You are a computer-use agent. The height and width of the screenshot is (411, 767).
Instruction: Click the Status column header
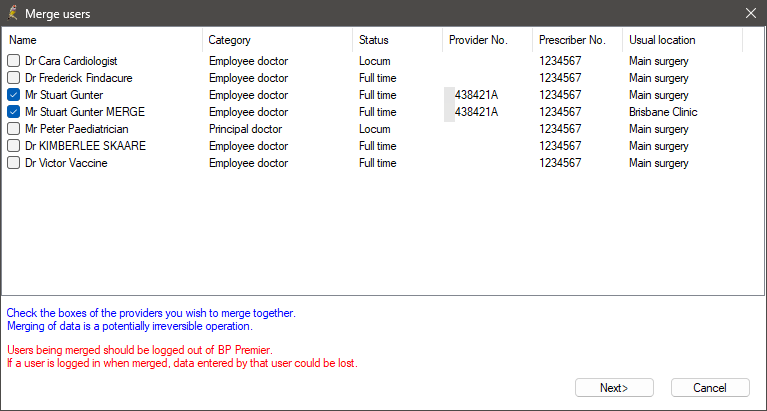pyautogui.click(x=398, y=40)
